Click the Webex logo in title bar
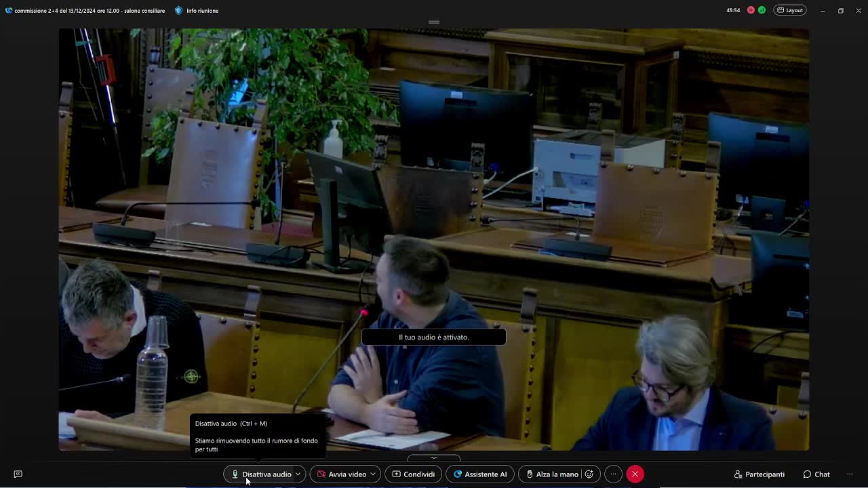Image resolution: width=868 pixels, height=488 pixels. pyautogui.click(x=9, y=11)
